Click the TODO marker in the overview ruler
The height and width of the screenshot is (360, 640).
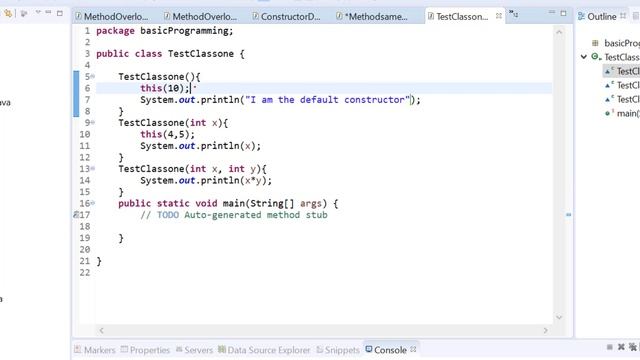coord(568,214)
